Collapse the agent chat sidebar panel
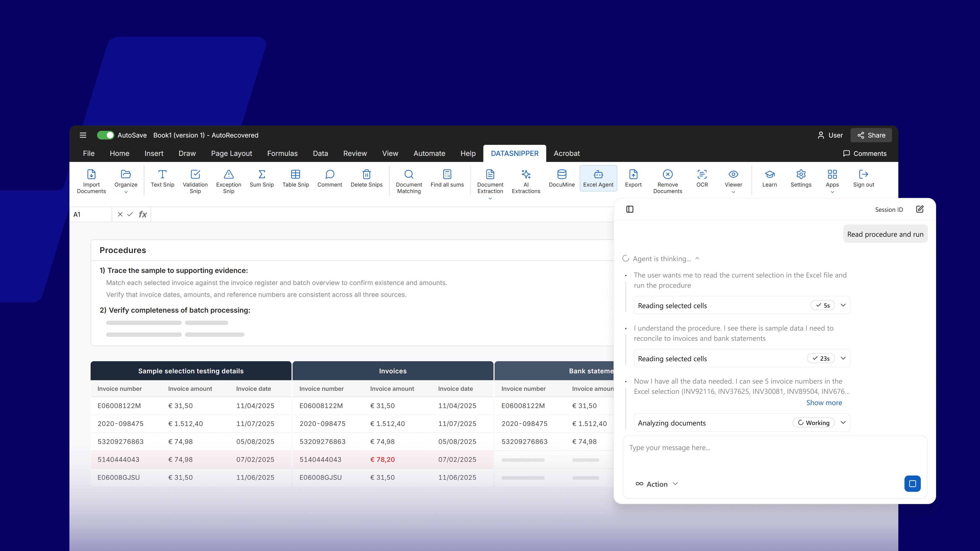 630,209
